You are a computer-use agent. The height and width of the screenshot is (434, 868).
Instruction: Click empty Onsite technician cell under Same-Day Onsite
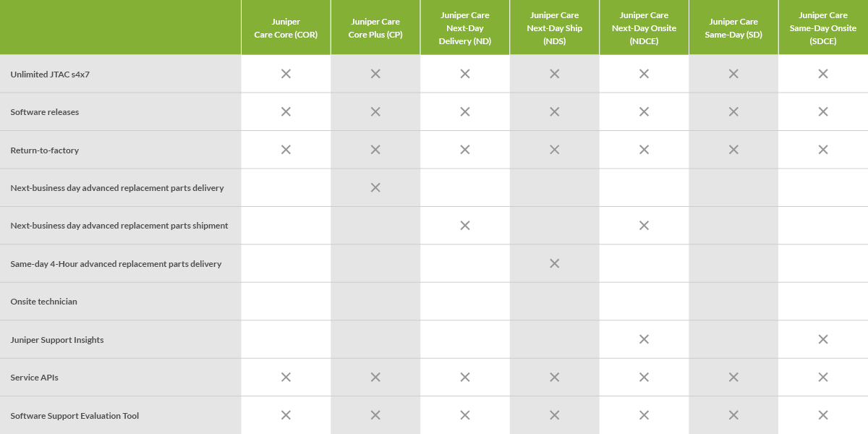[823, 302]
